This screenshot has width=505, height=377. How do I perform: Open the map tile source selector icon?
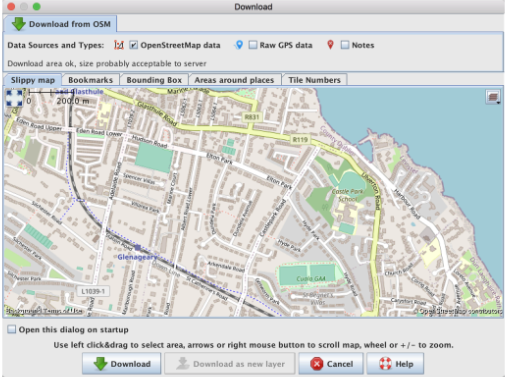click(x=493, y=97)
